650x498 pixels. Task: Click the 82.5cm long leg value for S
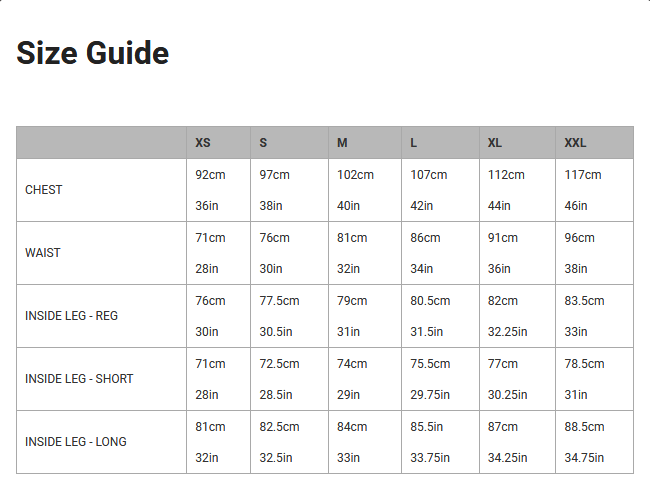[x=279, y=427]
